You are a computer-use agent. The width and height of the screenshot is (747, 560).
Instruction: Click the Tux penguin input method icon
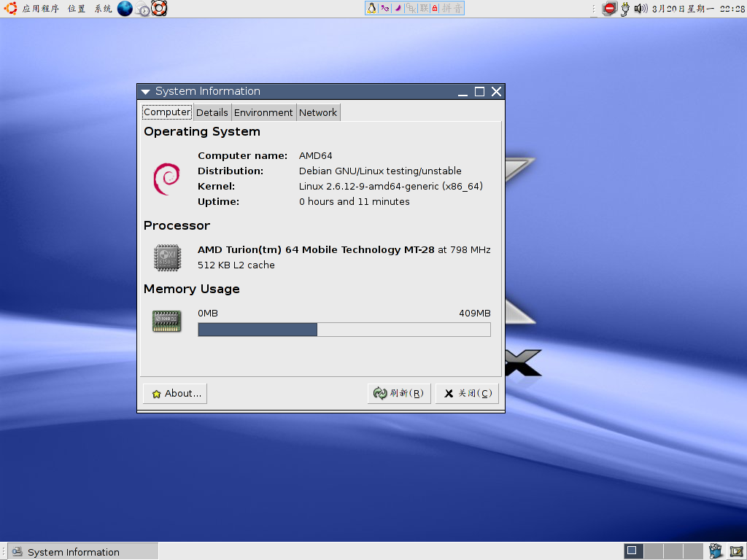[371, 8]
